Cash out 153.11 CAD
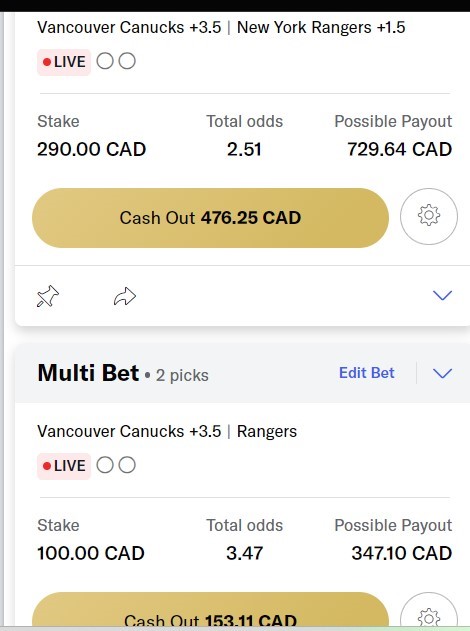 (x=210, y=611)
